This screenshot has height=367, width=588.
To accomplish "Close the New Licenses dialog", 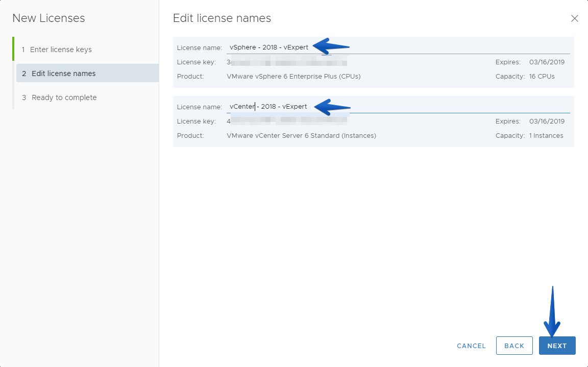I will [574, 18].
